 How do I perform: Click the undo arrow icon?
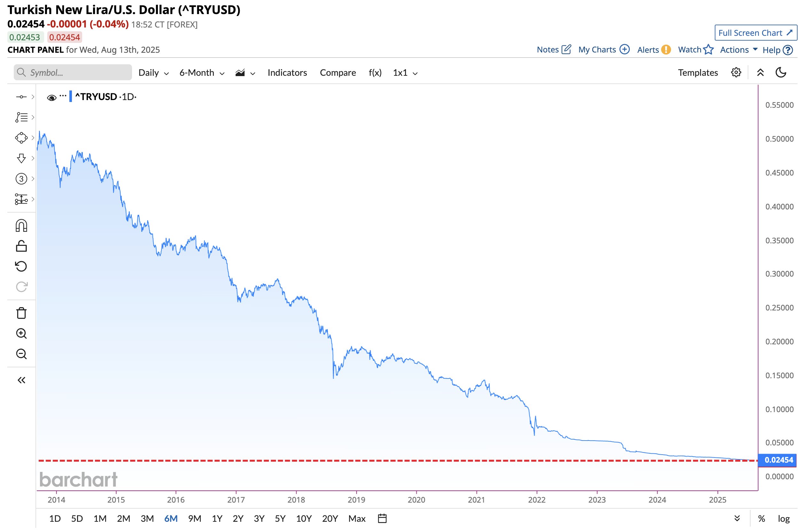point(21,266)
